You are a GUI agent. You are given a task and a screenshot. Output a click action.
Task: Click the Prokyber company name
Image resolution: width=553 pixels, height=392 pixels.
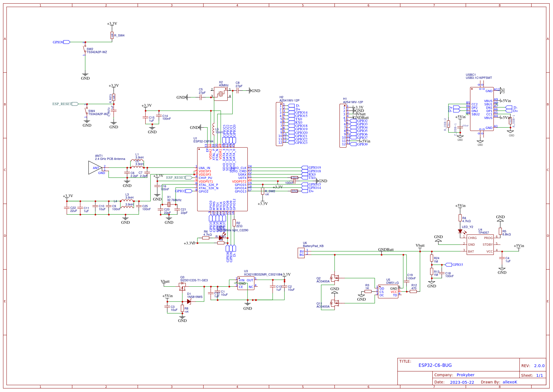point(465,375)
